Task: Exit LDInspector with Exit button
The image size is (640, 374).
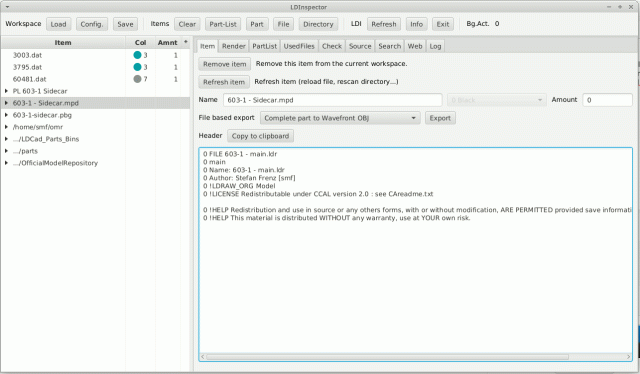Action: point(443,24)
